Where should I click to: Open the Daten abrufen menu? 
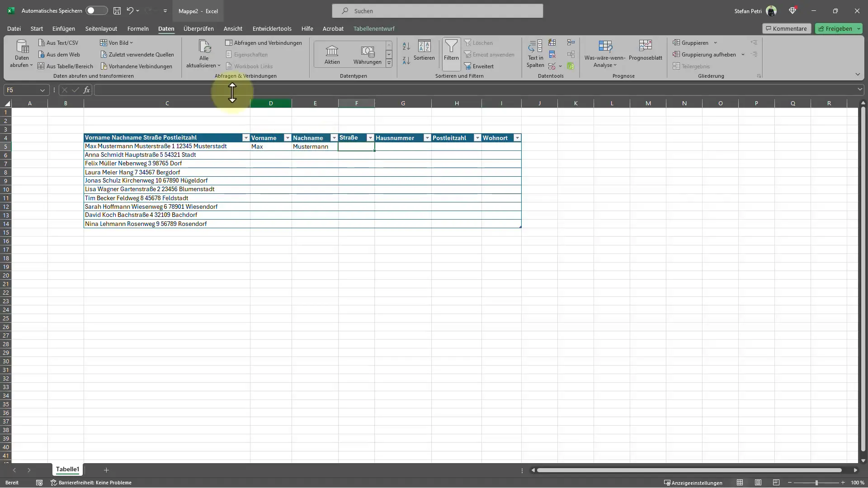click(22, 54)
